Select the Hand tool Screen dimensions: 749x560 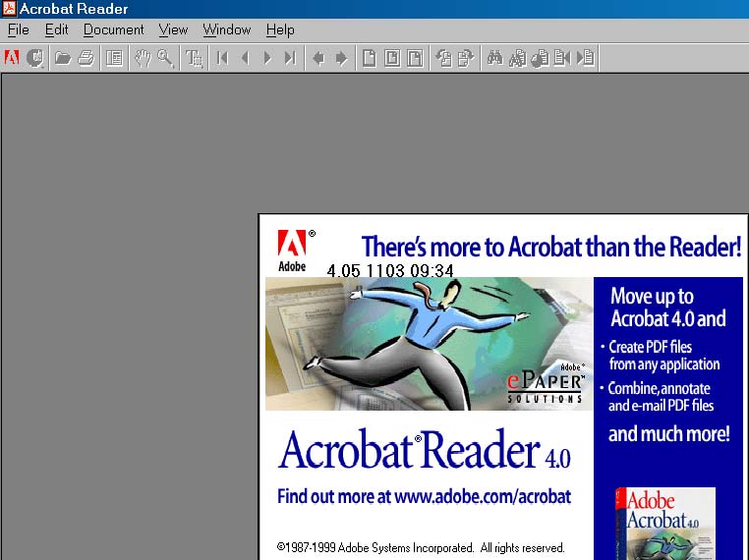[143, 58]
